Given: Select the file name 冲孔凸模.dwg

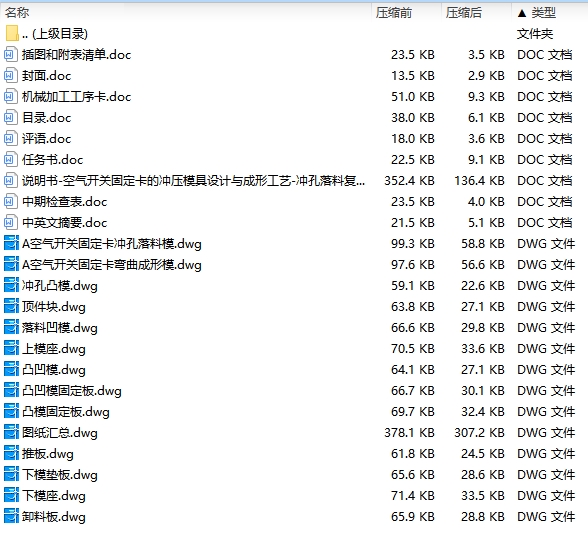Looking at the screenshot, I should (x=60, y=286).
